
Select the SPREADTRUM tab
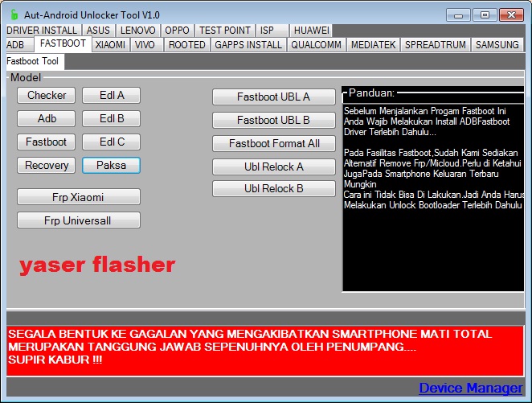436,44
